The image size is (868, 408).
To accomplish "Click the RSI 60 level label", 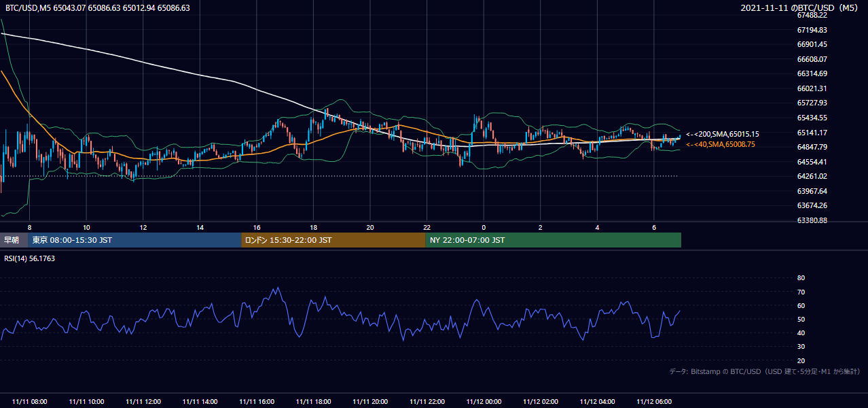I will [801, 305].
